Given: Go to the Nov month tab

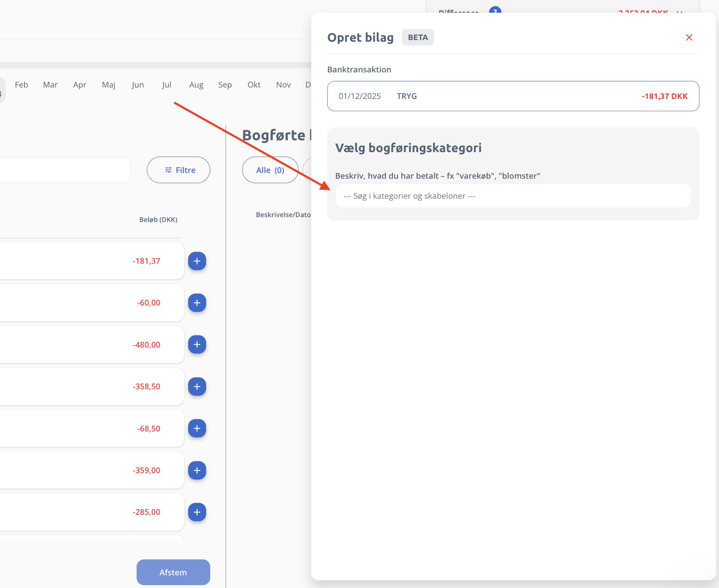Looking at the screenshot, I should [283, 85].
